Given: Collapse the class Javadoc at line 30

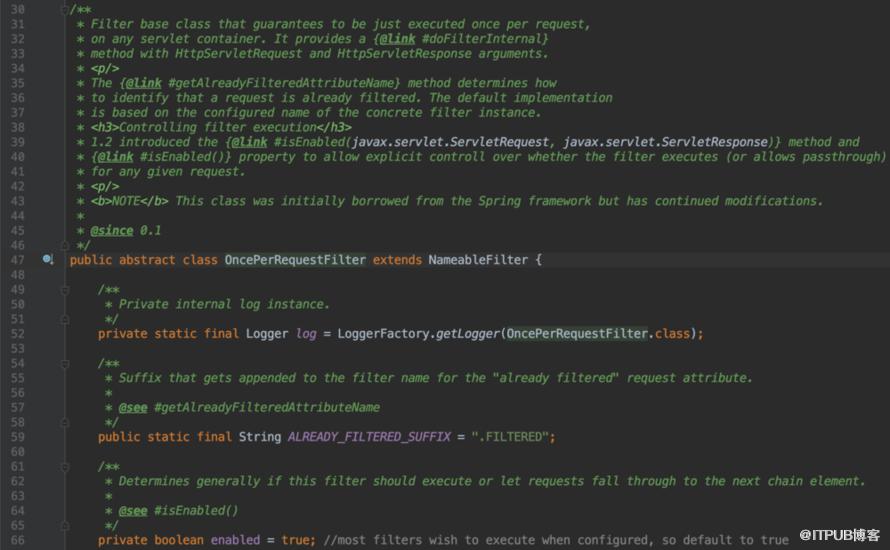Looking at the screenshot, I should (x=65, y=10).
